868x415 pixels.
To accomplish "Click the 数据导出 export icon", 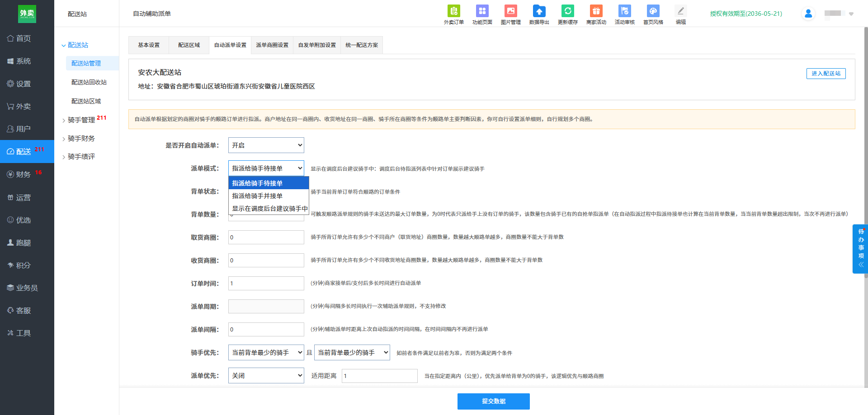I will [539, 14].
